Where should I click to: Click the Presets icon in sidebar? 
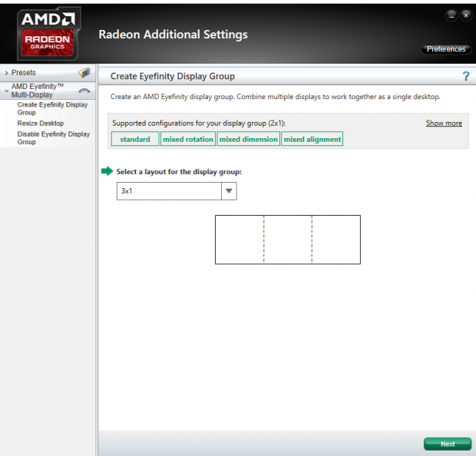(x=84, y=73)
